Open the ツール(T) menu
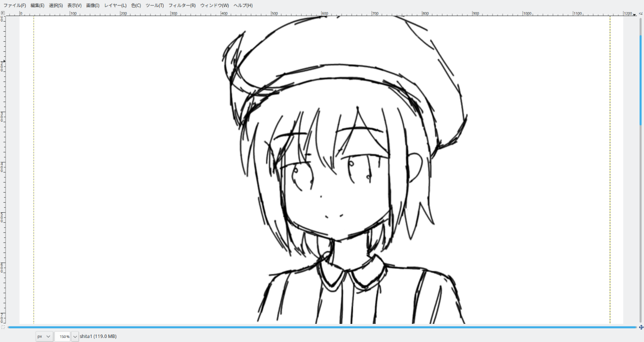The image size is (644, 342). coord(154,5)
